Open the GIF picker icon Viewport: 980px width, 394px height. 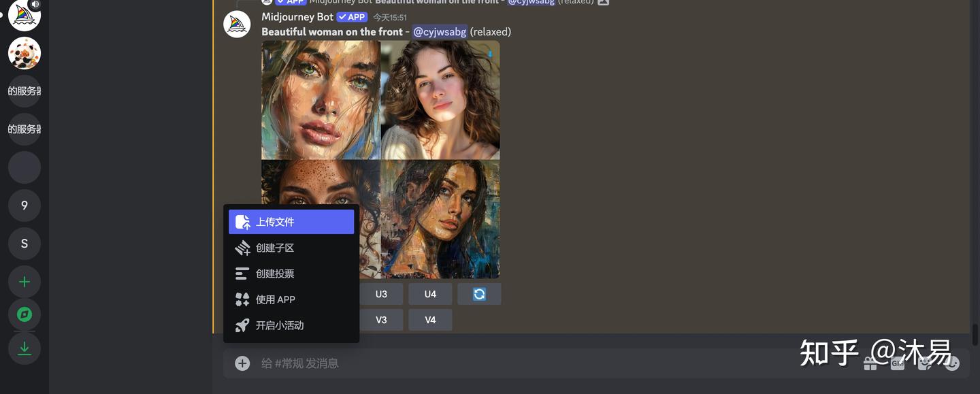pyautogui.click(x=898, y=363)
